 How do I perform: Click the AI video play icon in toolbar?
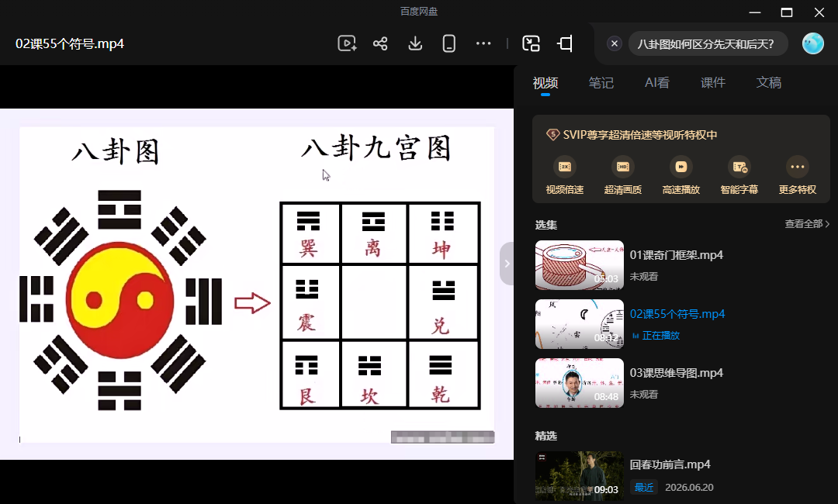(x=347, y=43)
